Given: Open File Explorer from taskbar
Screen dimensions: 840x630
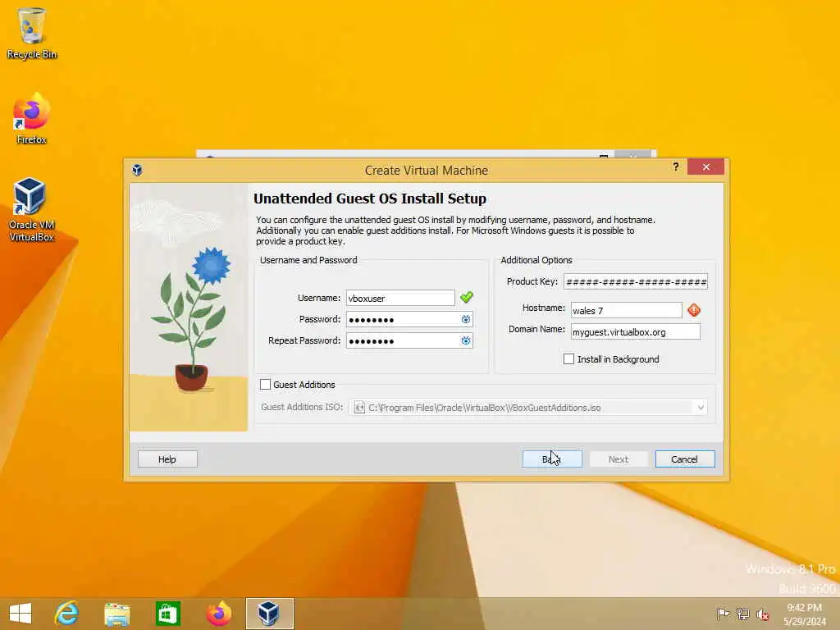Looking at the screenshot, I should [116, 614].
